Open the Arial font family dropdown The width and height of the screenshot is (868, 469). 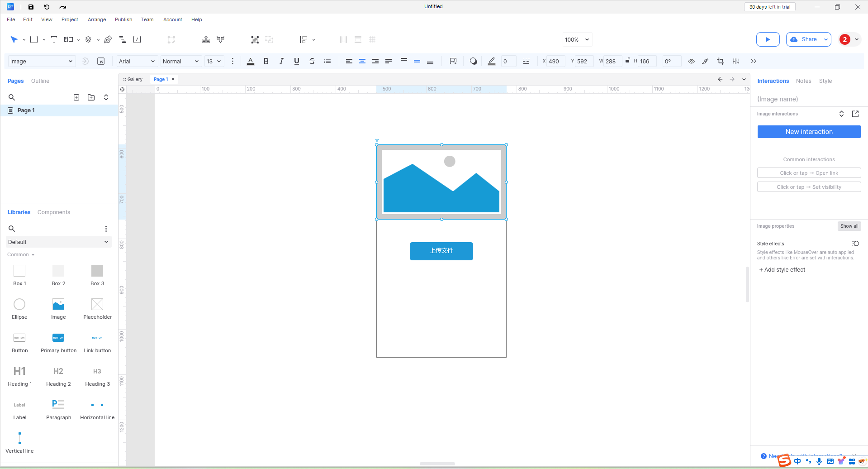click(x=137, y=61)
